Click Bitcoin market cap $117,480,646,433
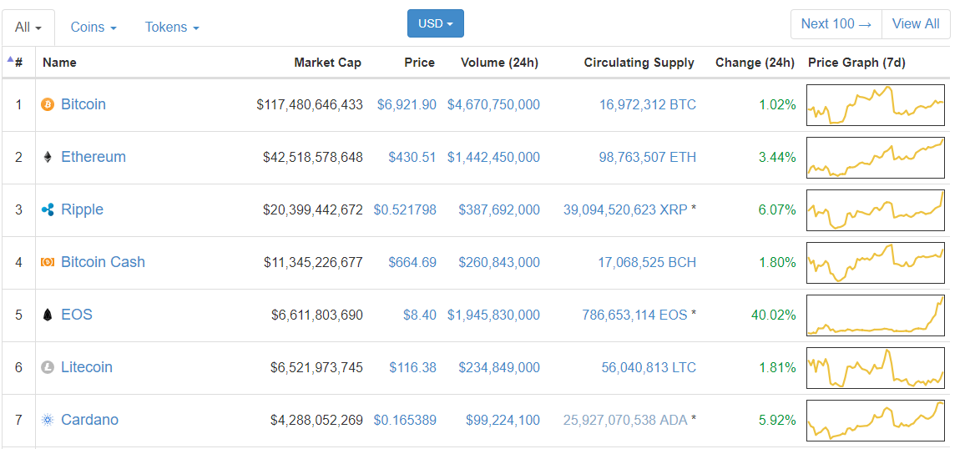Viewport: 980px width, 449px height. click(310, 105)
